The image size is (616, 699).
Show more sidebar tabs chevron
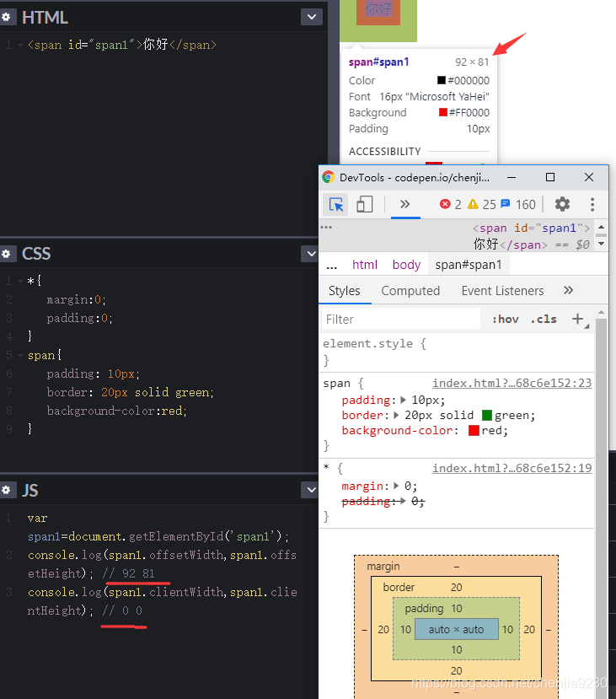tap(568, 290)
